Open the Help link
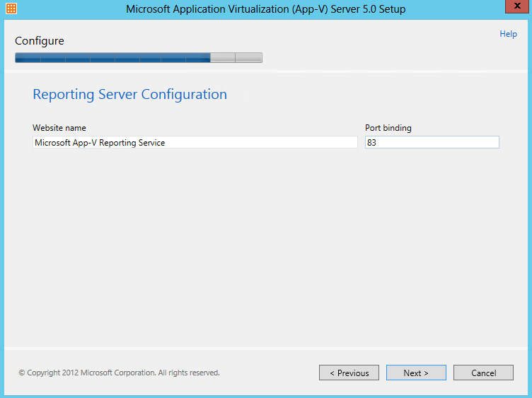 [x=508, y=34]
